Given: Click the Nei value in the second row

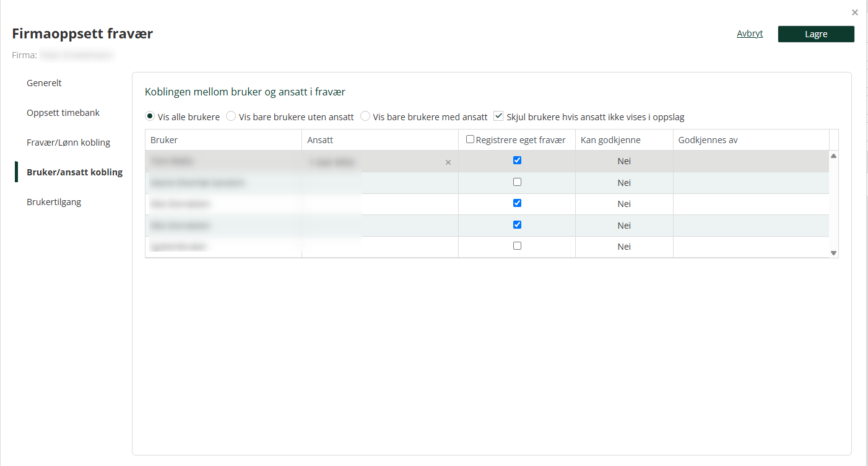Looking at the screenshot, I should click(624, 183).
